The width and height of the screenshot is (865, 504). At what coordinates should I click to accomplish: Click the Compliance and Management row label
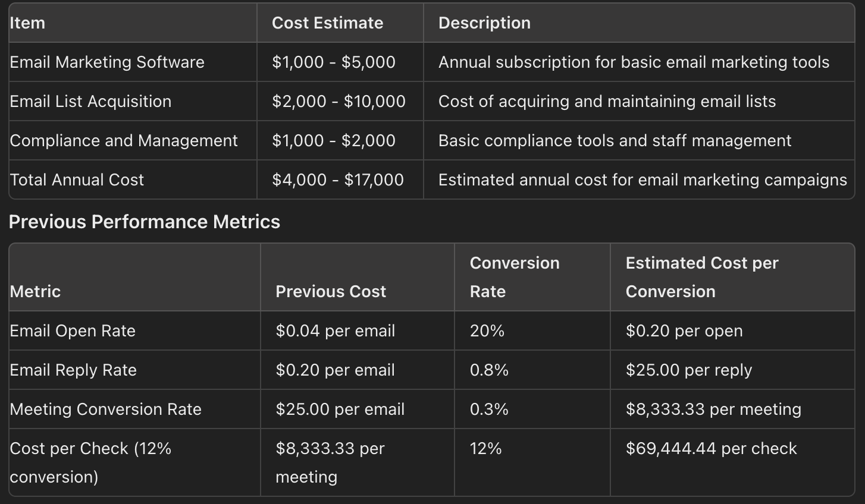point(124,141)
